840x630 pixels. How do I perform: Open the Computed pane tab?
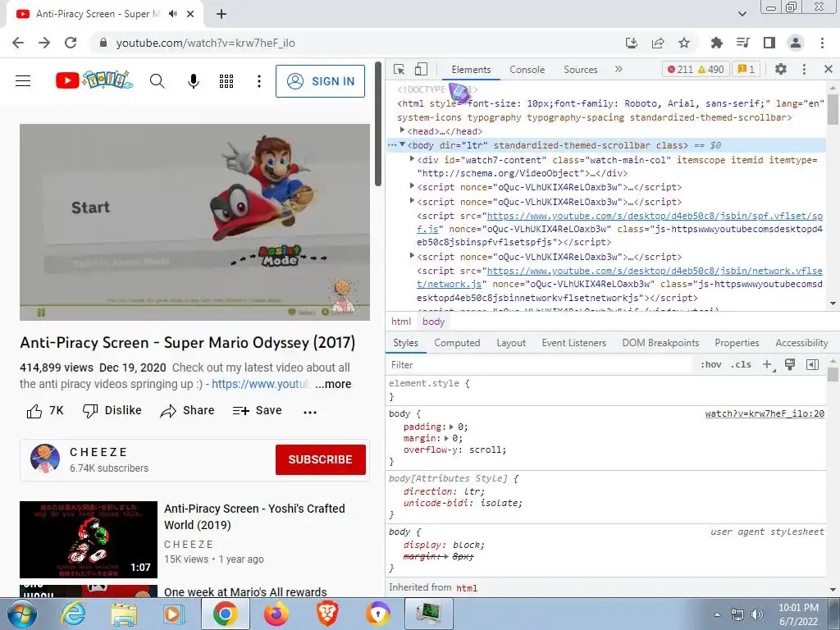click(x=457, y=343)
